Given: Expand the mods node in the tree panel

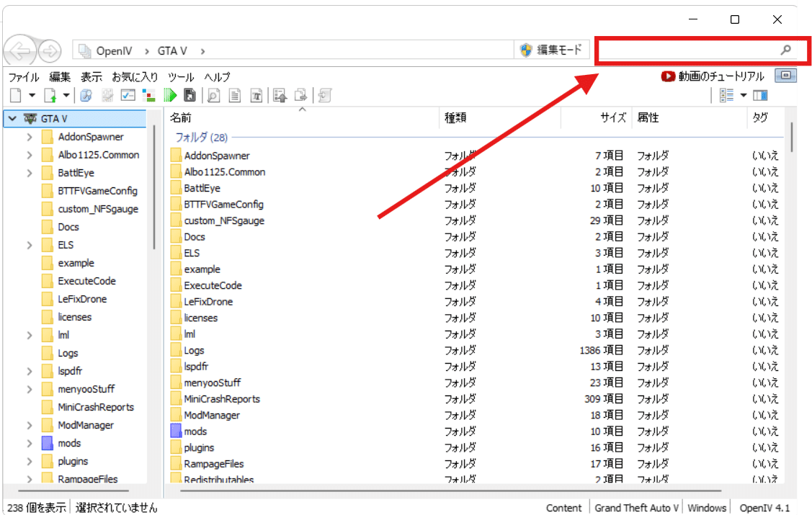Looking at the screenshot, I should tap(30, 444).
